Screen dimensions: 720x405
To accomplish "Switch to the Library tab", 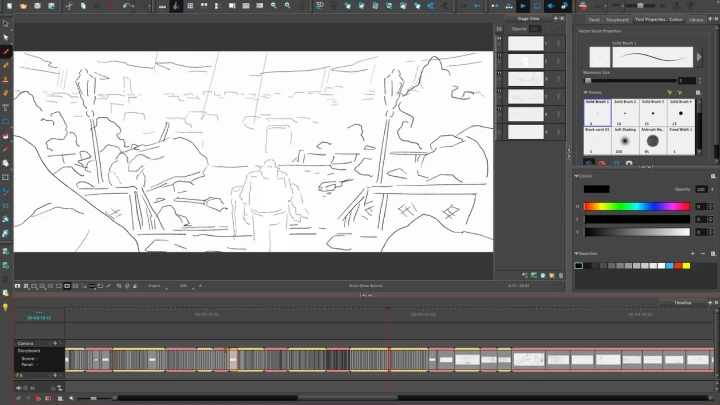I will (696, 19).
